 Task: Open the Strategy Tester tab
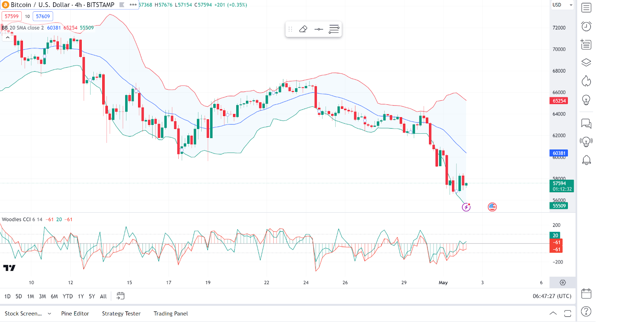(121, 314)
